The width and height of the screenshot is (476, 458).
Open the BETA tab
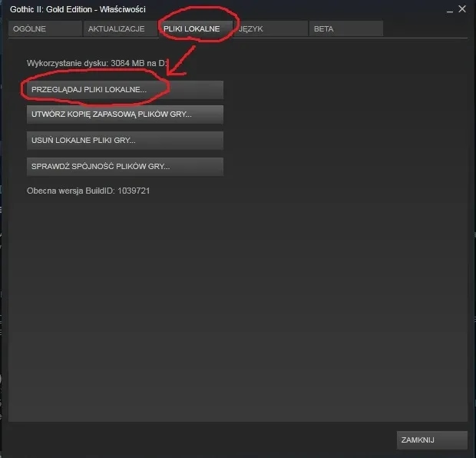click(345, 29)
